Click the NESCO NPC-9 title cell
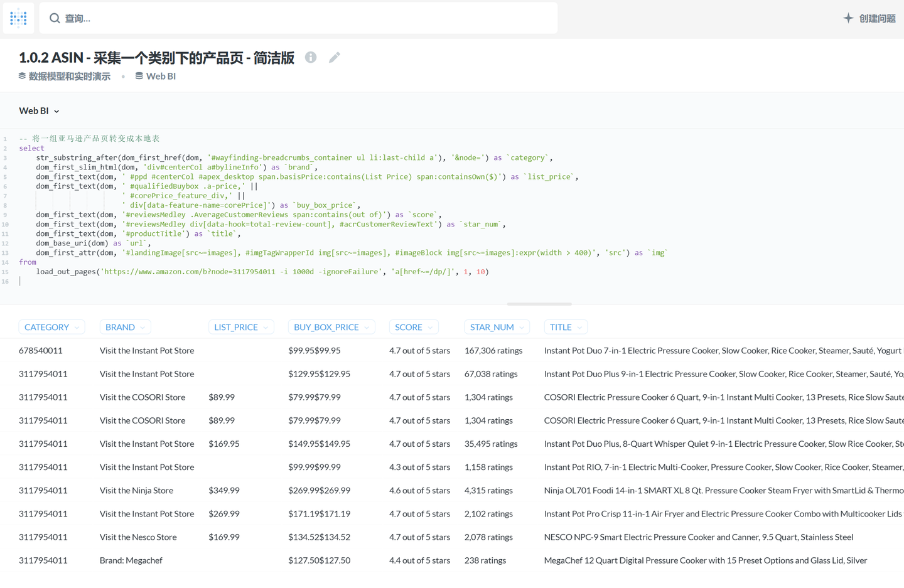The image size is (904, 588). click(x=699, y=537)
